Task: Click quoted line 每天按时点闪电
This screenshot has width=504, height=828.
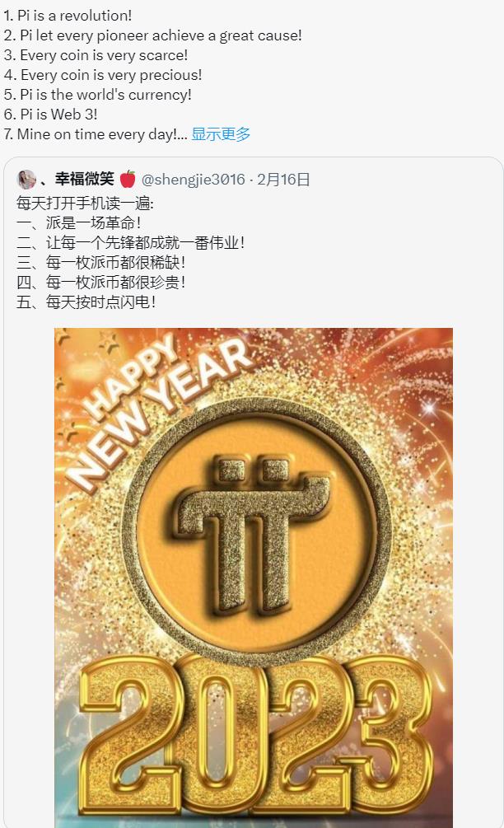Action: [86, 302]
